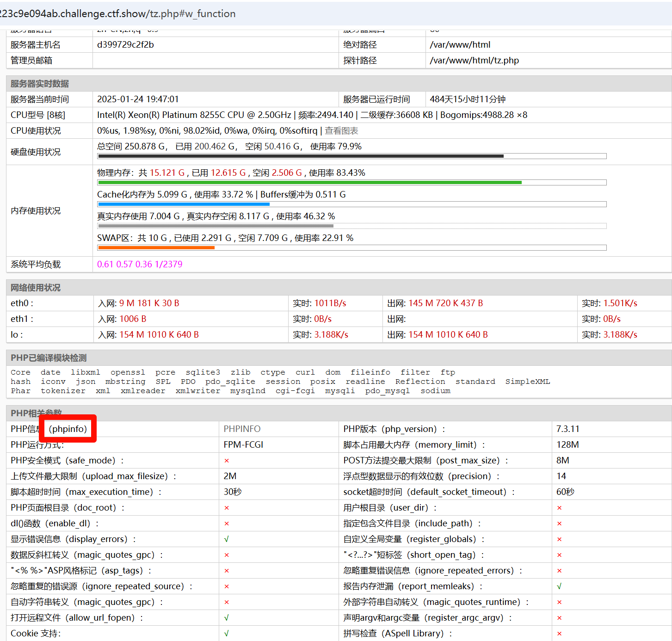Click the 服务器实时数据 section header
This screenshot has width=672, height=641.
click(40, 84)
